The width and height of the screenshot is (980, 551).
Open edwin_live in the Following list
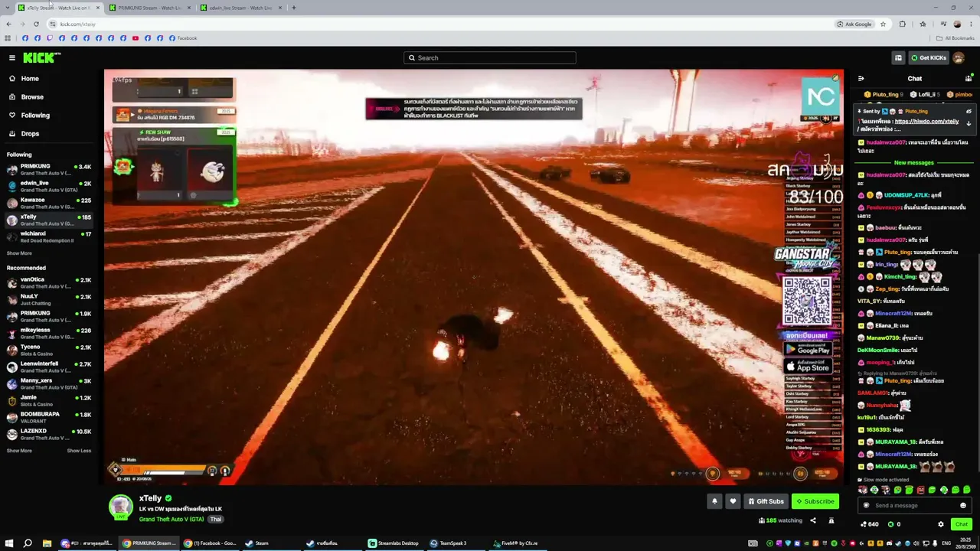51,186
